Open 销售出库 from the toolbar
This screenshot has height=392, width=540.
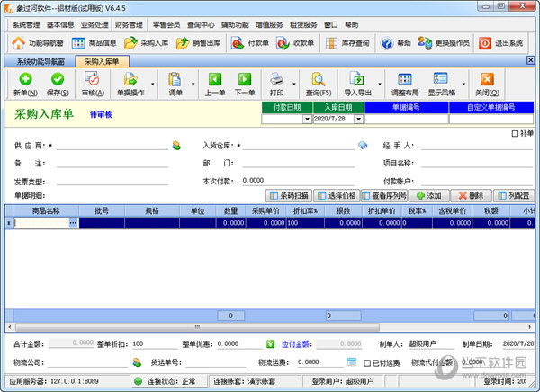tap(198, 43)
